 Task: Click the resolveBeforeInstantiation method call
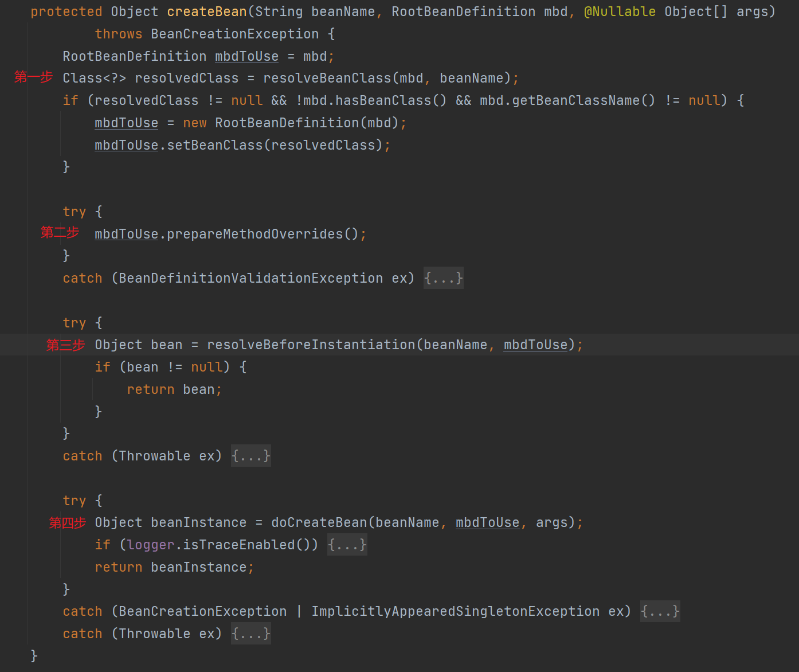coord(311,345)
